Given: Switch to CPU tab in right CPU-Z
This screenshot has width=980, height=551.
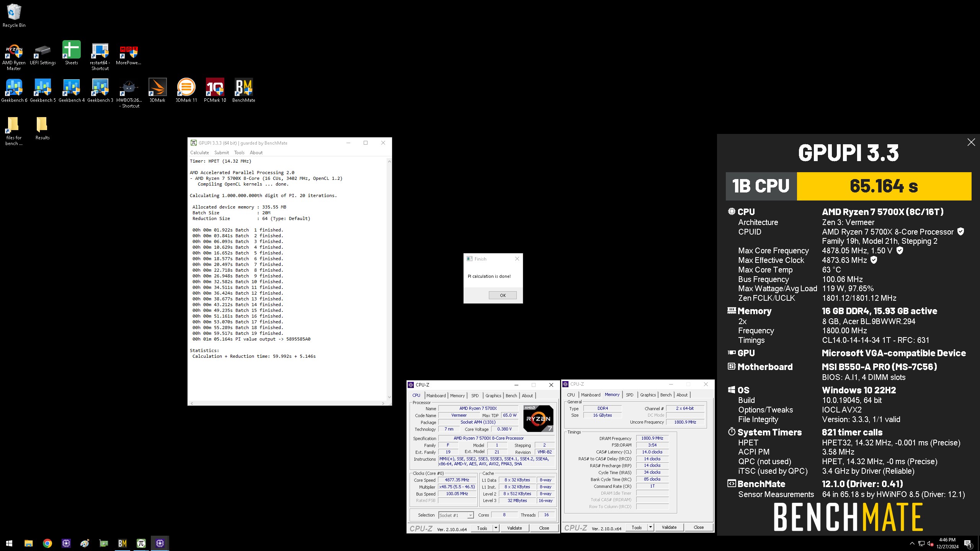Looking at the screenshot, I should point(571,395).
